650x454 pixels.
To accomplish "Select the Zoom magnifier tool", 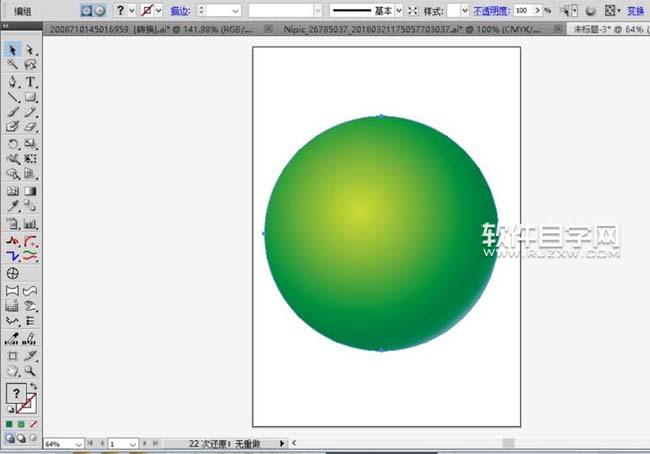I will 30,371.
